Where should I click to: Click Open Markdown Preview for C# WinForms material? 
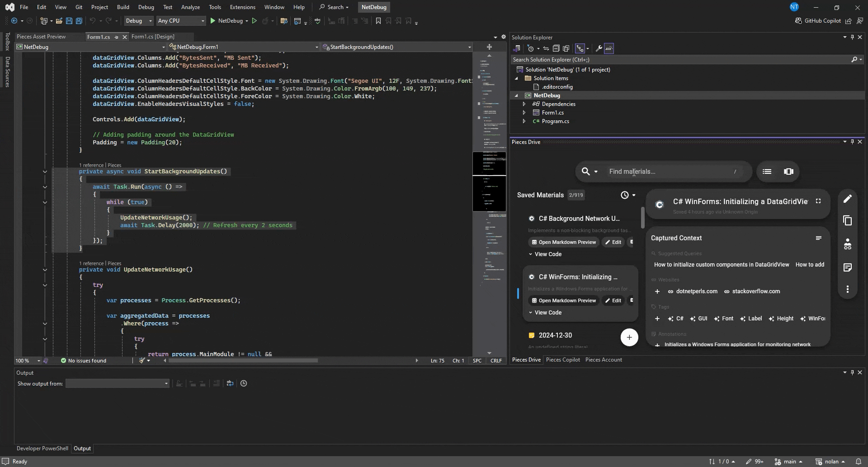tap(564, 300)
